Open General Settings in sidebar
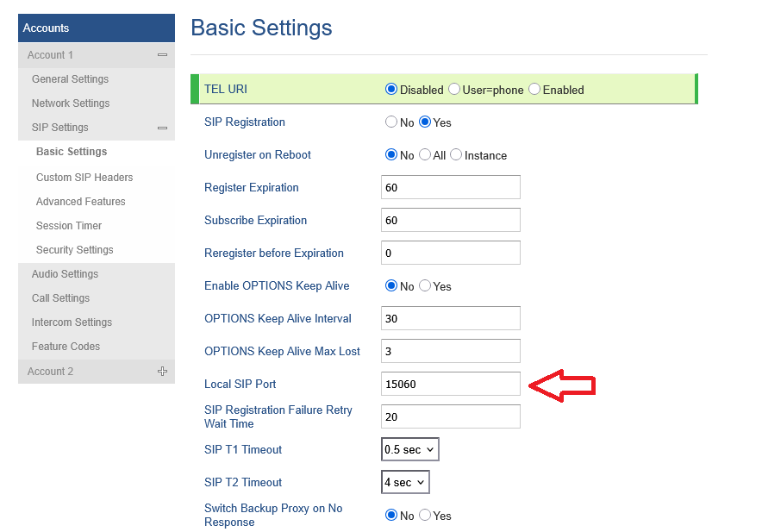This screenshot has height=532, width=762. (x=70, y=79)
